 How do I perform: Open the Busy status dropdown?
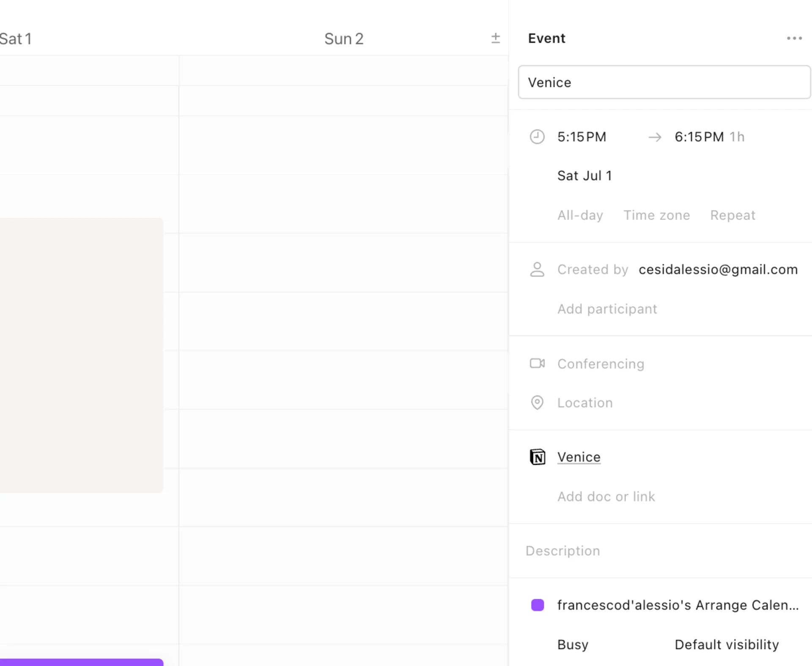(x=573, y=644)
